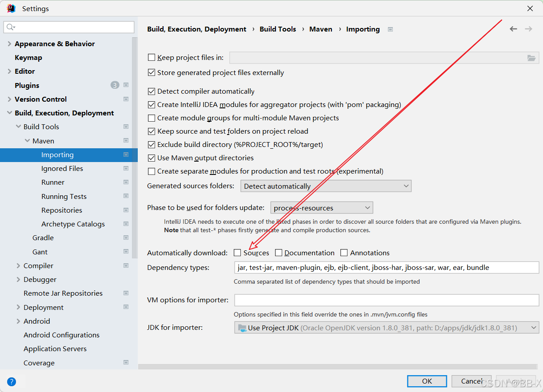Click the settings search box
Viewport: 543px width, 392px height.
pos(69,27)
